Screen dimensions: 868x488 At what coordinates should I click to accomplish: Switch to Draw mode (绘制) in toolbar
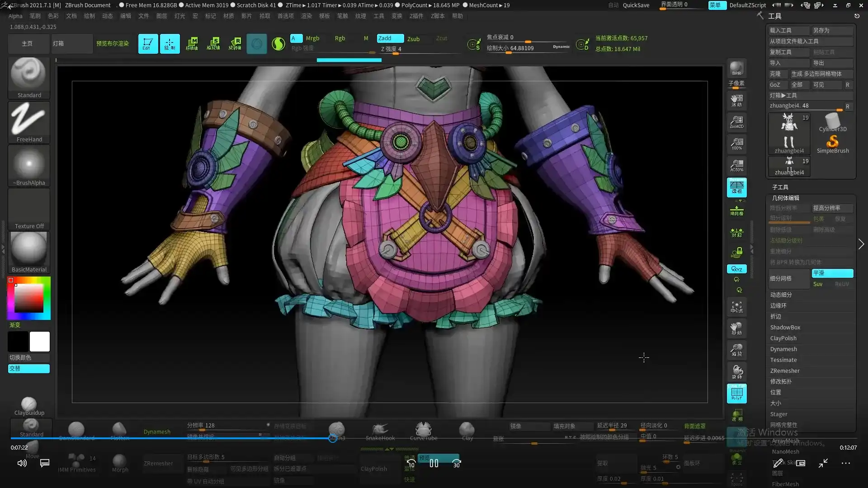[x=170, y=43]
